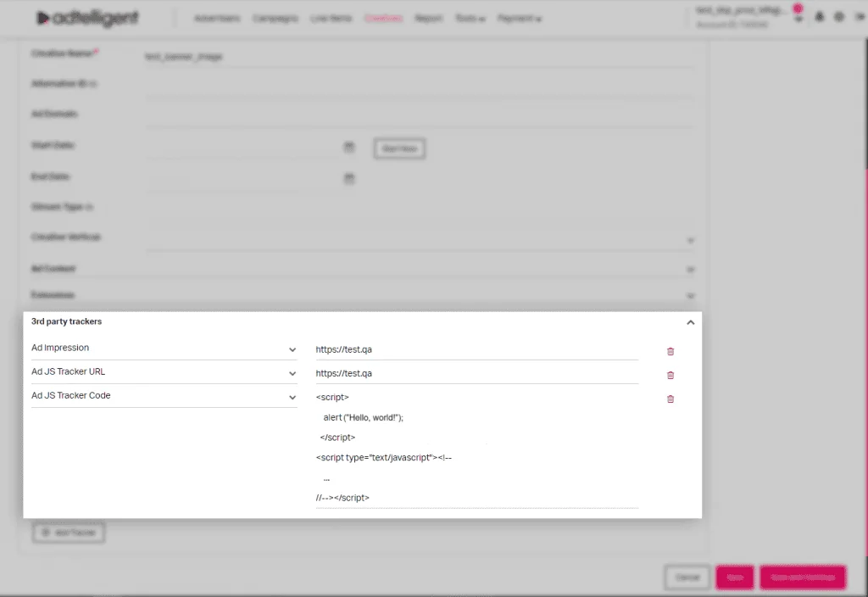The width and height of the screenshot is (868, 597).
Task: Open the Payment menu in the navigation
Action: pyautogui.click(x=520, y=19)
